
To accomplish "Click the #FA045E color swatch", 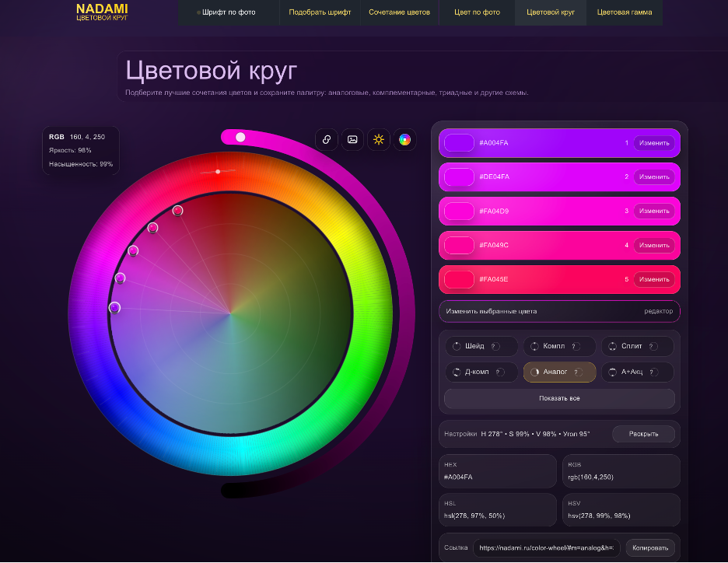I will tap(459, 279).
